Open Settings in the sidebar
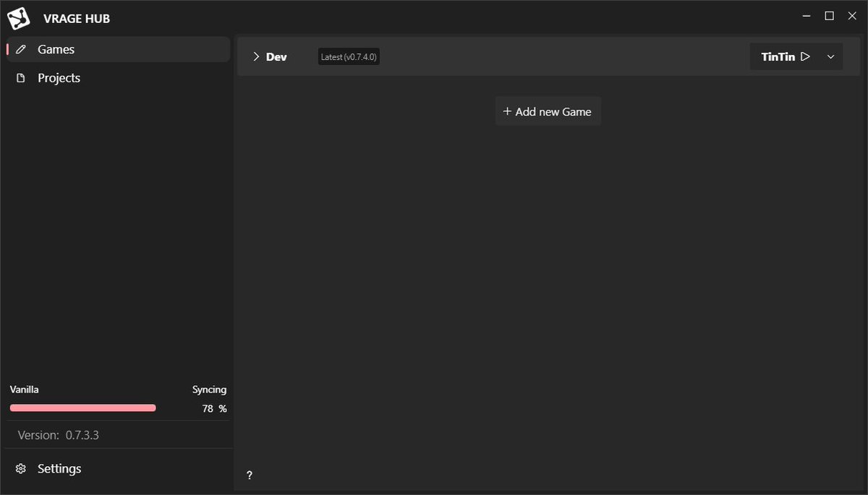This screenshot has height=495, width=868. (117, 468)
